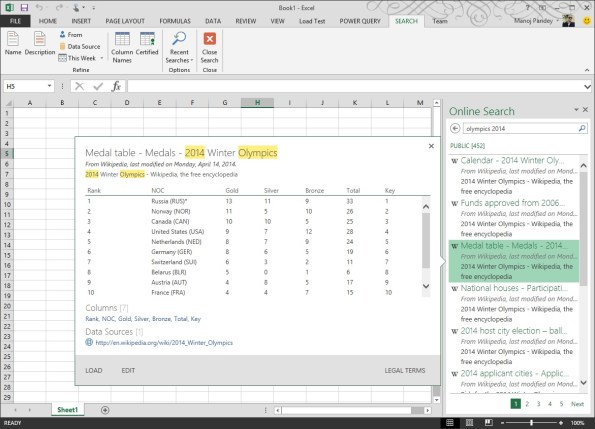
Task: Select Funds approved from 2006 result
Action: [x=514, y=218]
